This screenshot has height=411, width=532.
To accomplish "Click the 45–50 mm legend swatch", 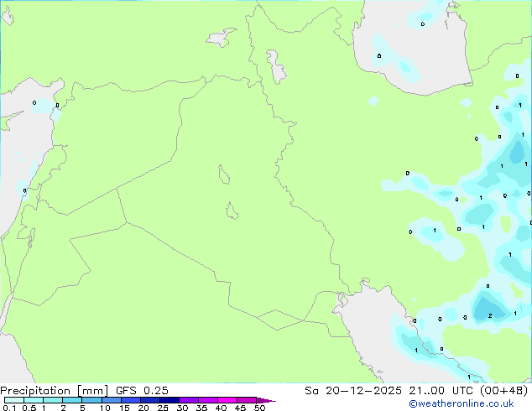I will [247, 400].
